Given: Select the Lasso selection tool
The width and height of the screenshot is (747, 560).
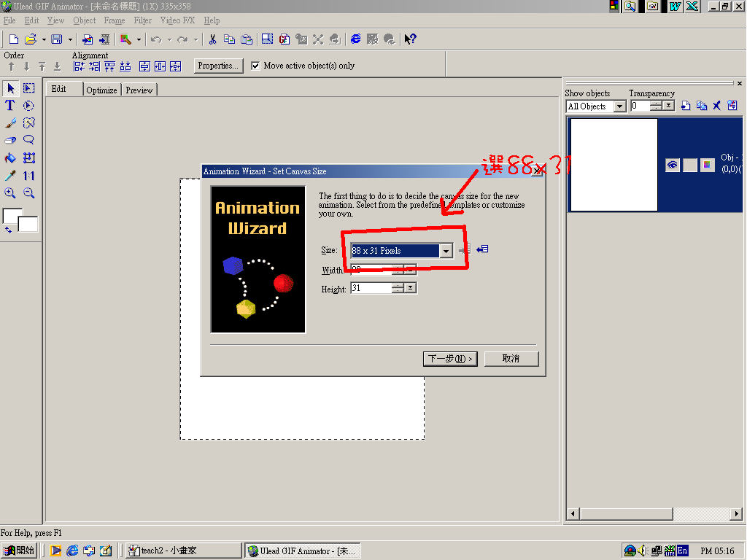Looking at the screenshot, I should point(28,140).
